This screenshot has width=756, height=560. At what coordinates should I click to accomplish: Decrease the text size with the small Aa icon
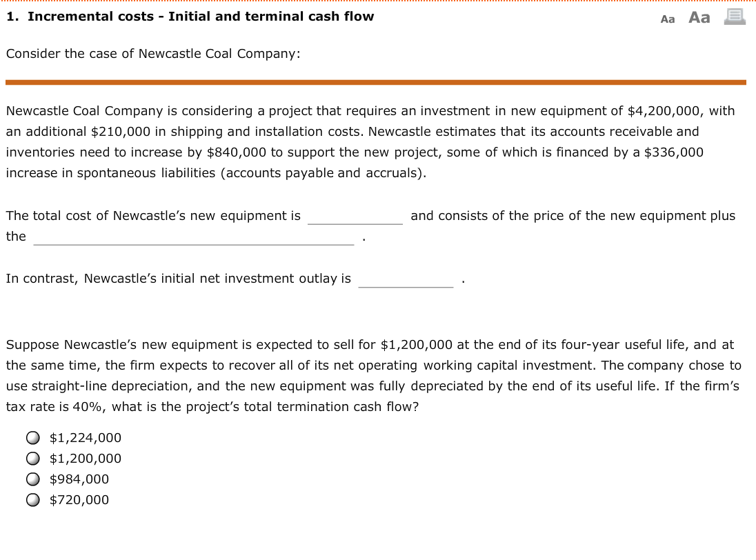coord(667,19)
